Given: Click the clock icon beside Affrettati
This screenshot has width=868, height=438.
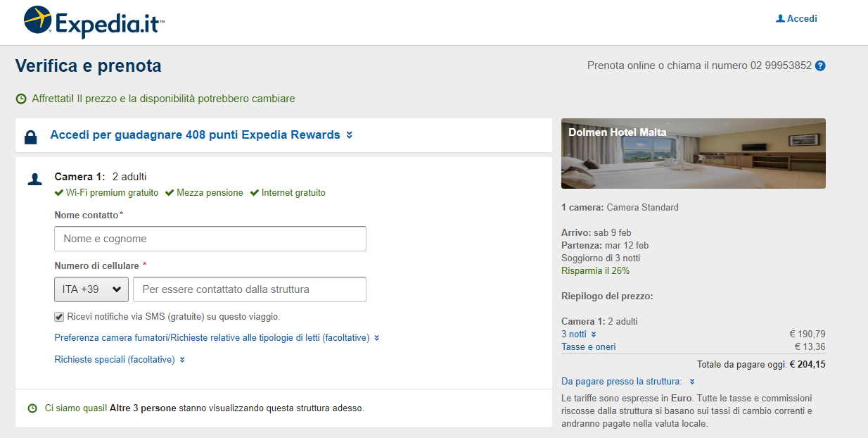Looking at the screenshot, I should (21, 99).
